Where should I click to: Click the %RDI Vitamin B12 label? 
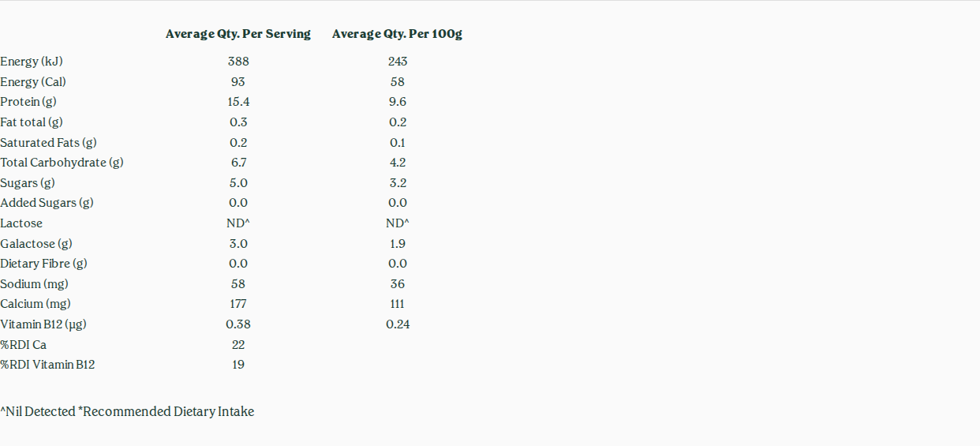tap(47, 365)
